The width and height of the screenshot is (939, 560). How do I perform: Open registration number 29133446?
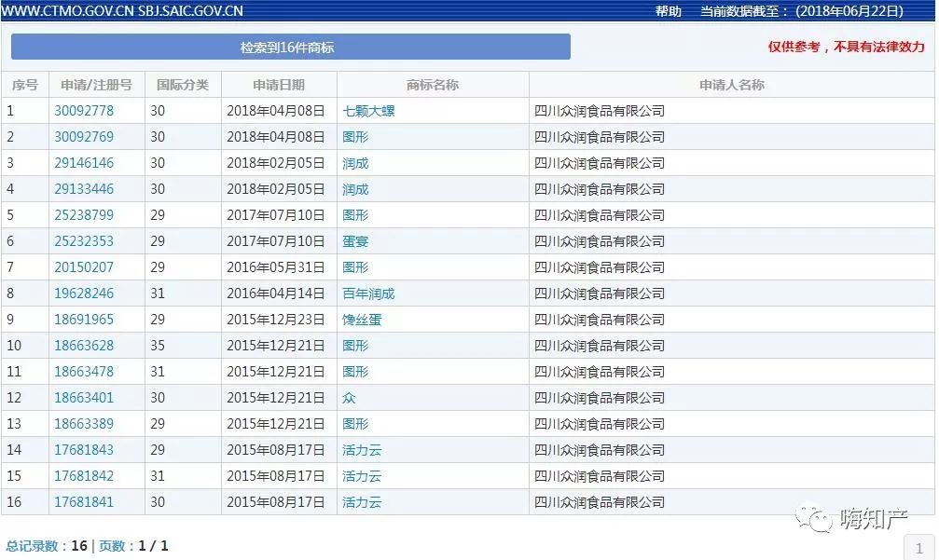pyautogui.click(x=84, y=189)
